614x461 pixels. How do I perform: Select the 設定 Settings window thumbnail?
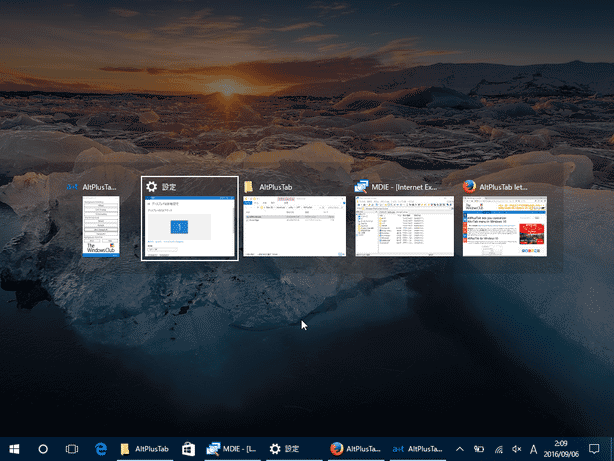coord(190,226)
